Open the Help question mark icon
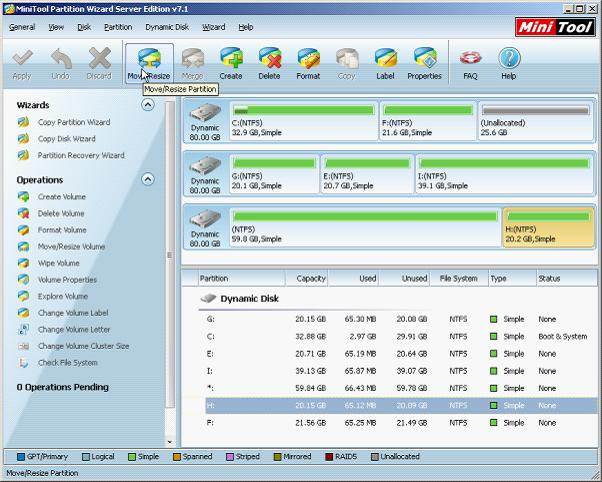Viewport: 602px width, 482px height. [509, 58]
